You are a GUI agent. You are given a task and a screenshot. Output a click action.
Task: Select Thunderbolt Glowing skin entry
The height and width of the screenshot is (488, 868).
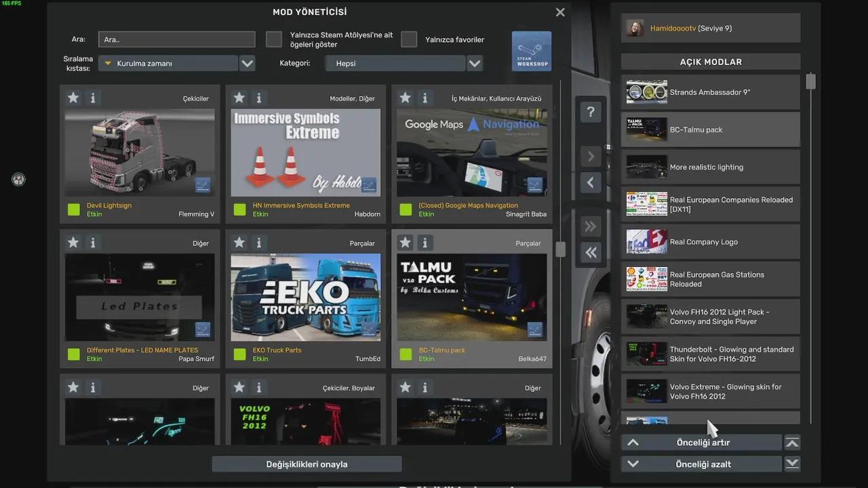click(x=711, y=354)
